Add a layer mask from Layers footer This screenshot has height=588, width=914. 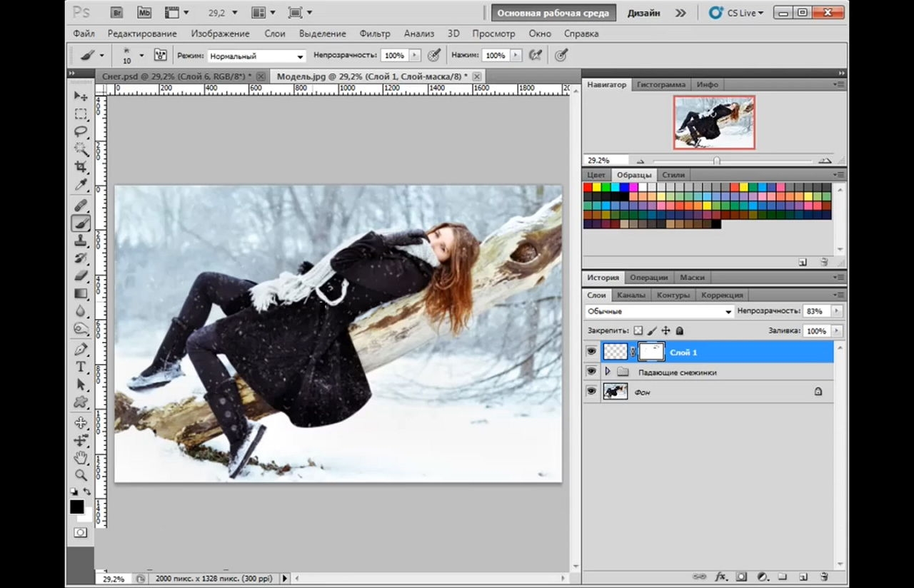[x=741, y=577]
